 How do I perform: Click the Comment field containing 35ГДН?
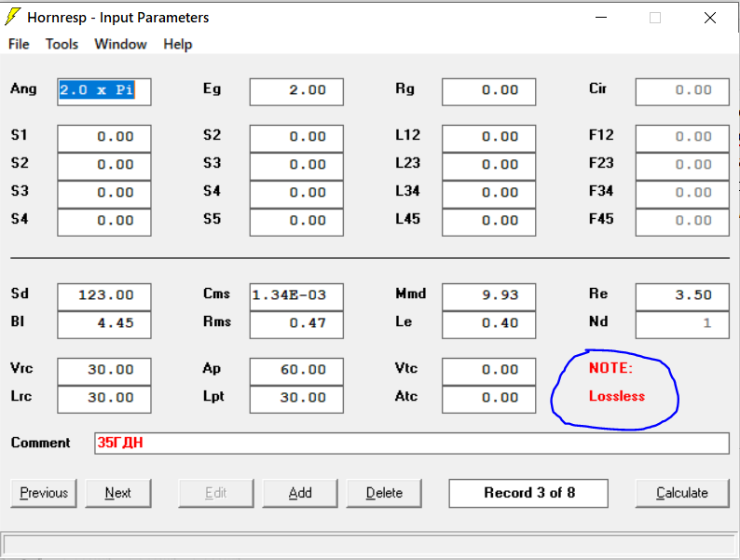412,443
